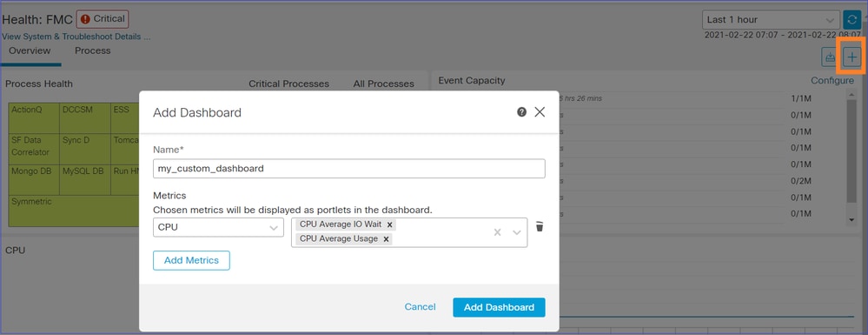Switch to the Process tab
The image size is (868, 335).
[x=92, y=50]
